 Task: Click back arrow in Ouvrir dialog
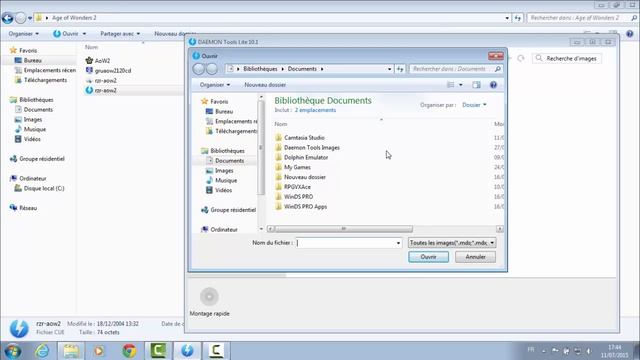tap(199, 69)
